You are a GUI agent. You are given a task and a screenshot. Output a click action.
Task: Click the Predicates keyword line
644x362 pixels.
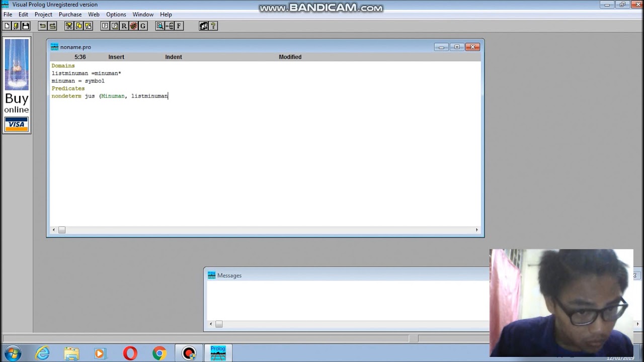(x=68, y=88)
